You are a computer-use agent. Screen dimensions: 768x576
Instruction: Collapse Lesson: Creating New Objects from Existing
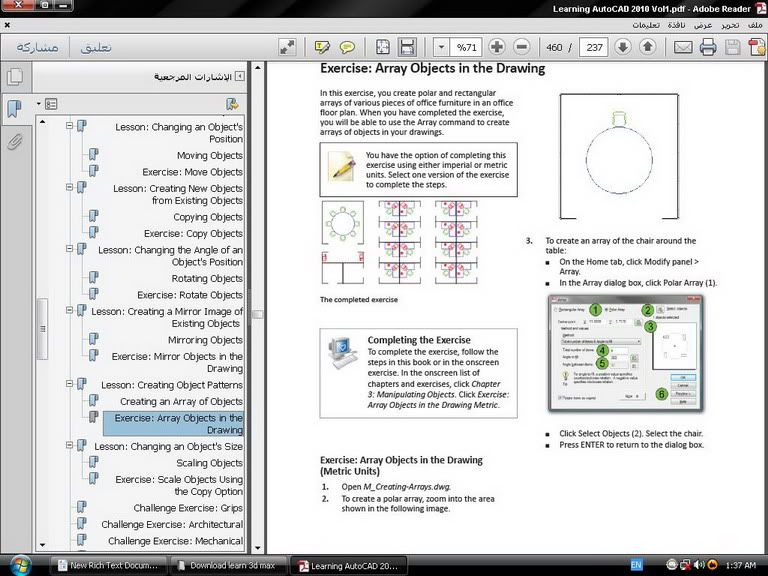70,187
